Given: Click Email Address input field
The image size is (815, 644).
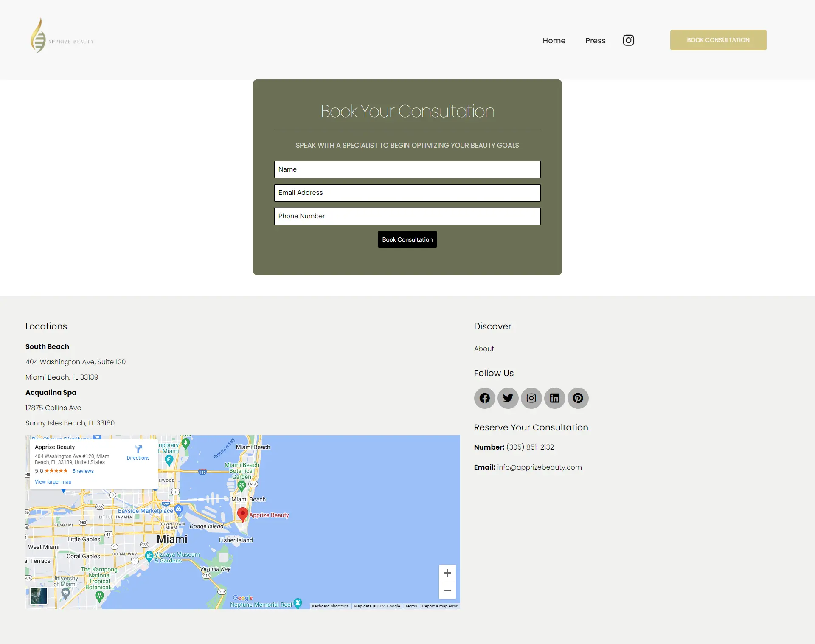Looking at the screenshot, I should [407, 193].
